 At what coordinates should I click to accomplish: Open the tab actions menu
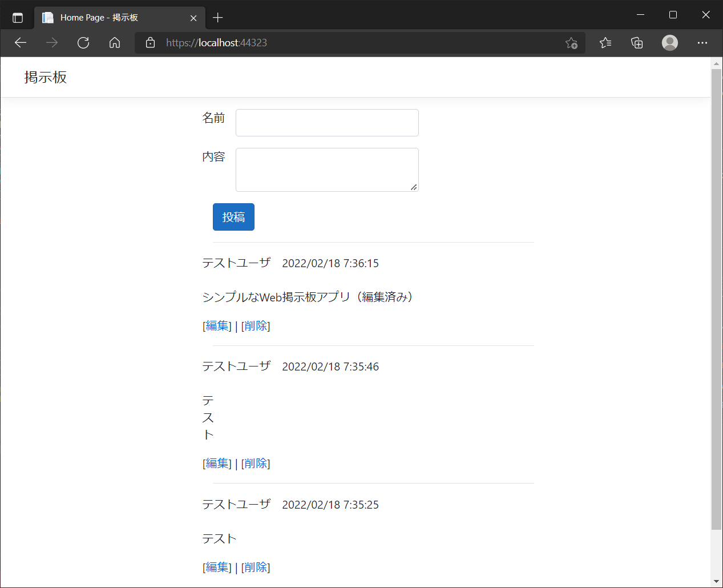point(18,17)
